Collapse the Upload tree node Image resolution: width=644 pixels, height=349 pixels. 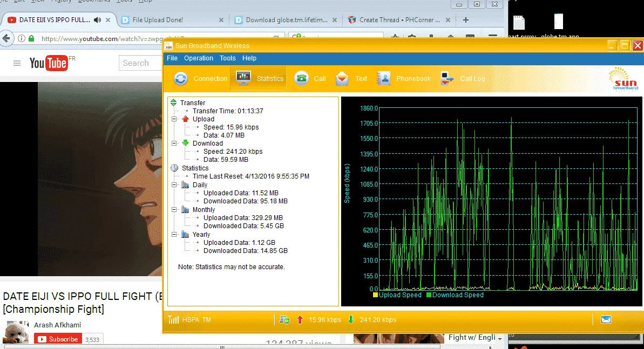(x=174, y=119)
